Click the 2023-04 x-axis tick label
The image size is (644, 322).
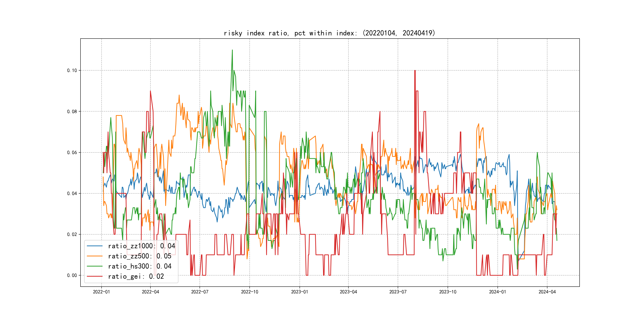click(x=348, y=292)
